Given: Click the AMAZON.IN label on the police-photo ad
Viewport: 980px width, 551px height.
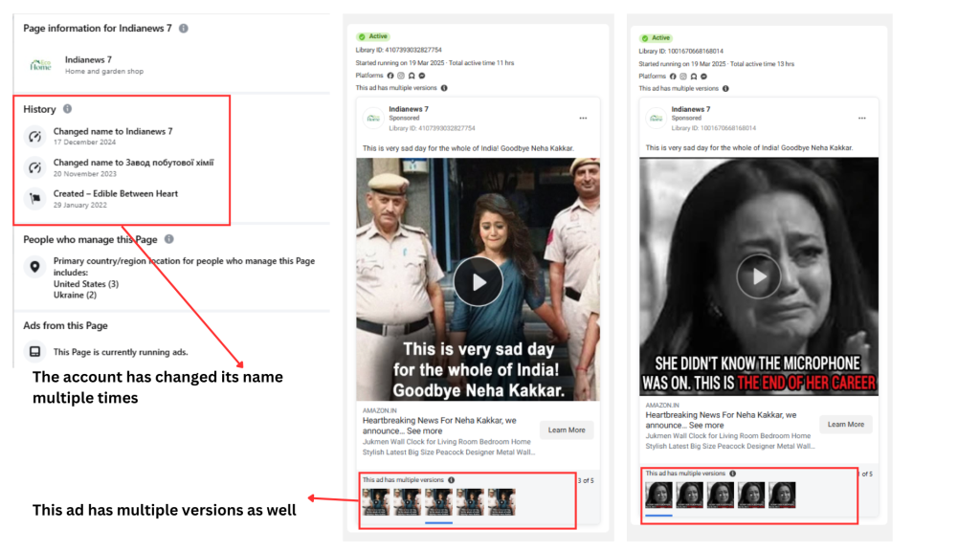Looking at the screenshot, I should point(379,410).
